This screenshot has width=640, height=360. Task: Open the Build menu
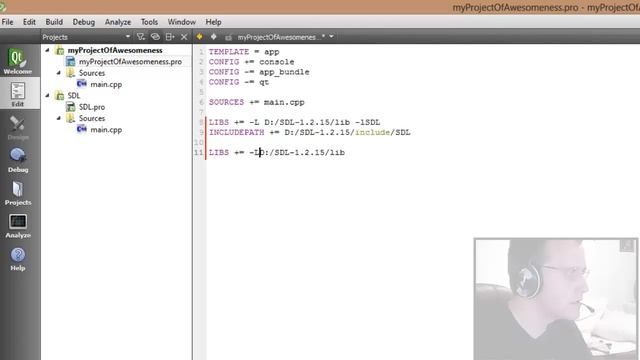(54, 22)
